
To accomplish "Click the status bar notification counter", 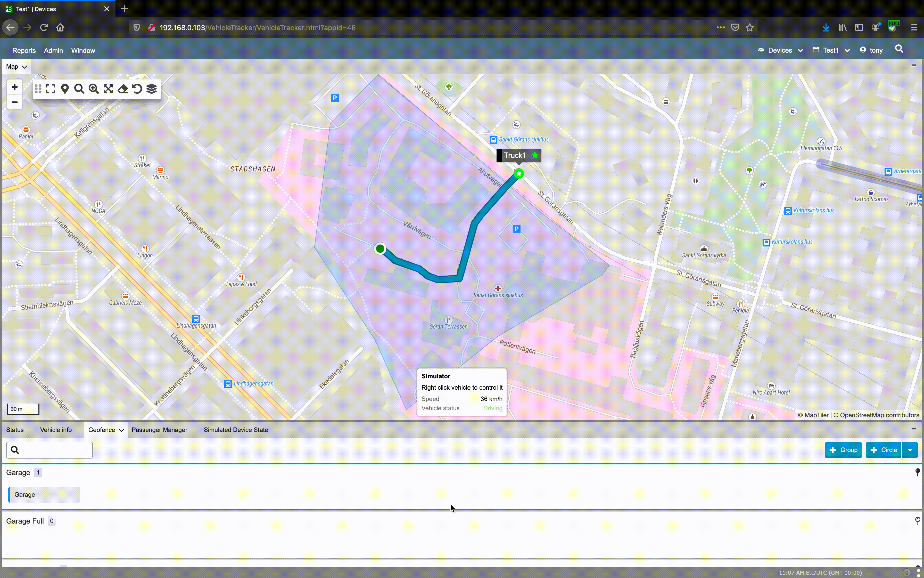I will 906,573.
